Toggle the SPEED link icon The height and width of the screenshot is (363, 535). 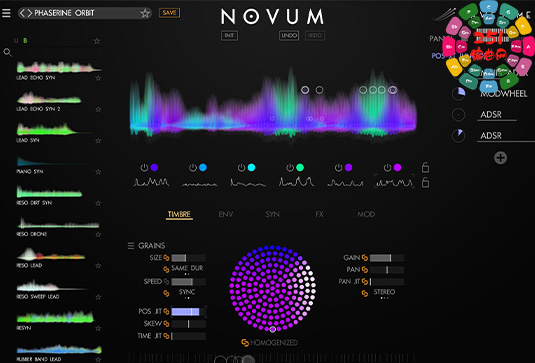[166, 281]
